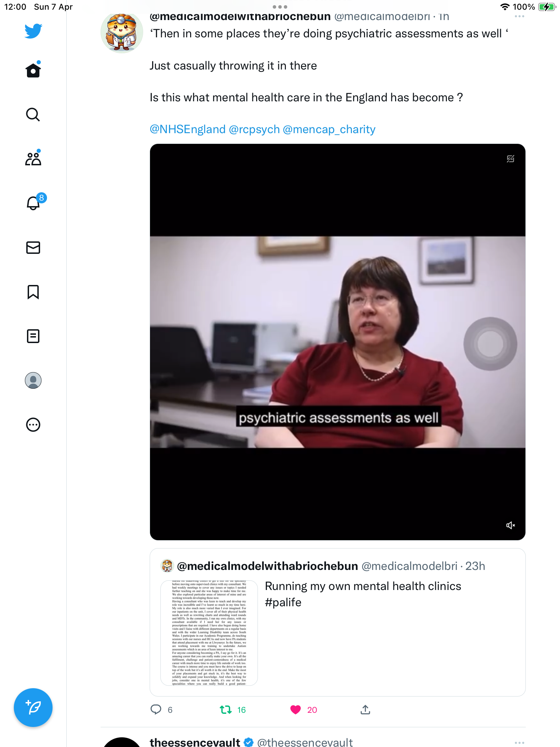
Task: Expand the More options circle menu
Action: [x=33, y=424]
